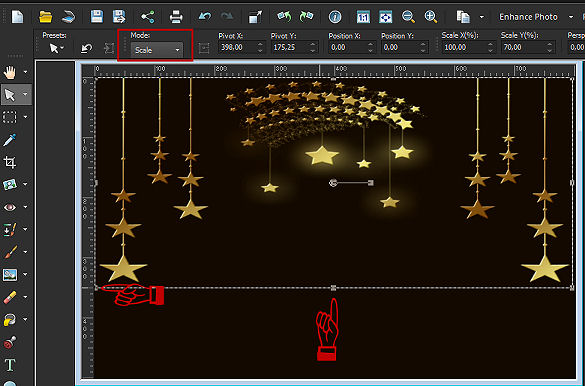Click the top-center scale handle on canvas
Screen dimensions: 585x386
tap(334, 79)
